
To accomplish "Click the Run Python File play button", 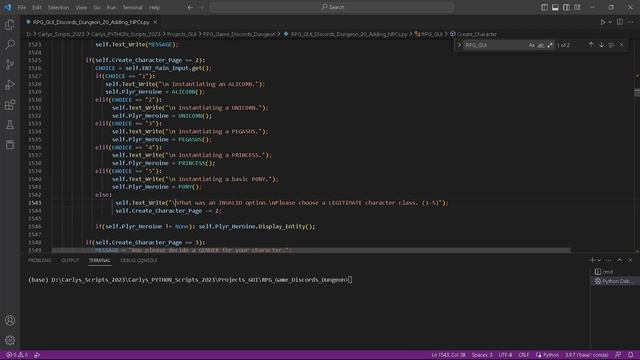I will coord(602,22).
